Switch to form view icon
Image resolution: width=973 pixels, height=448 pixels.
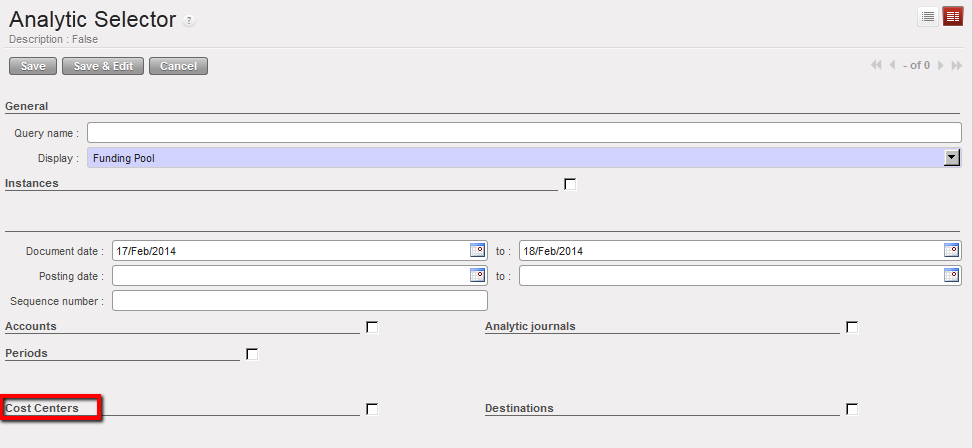[x=952, y=16]
